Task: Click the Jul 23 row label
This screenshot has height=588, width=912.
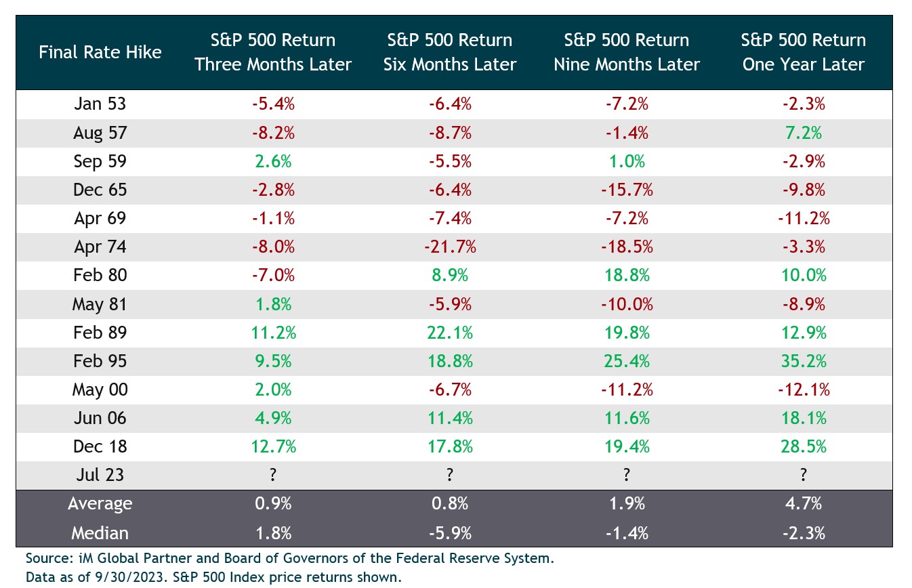Action: pos(100,475)
